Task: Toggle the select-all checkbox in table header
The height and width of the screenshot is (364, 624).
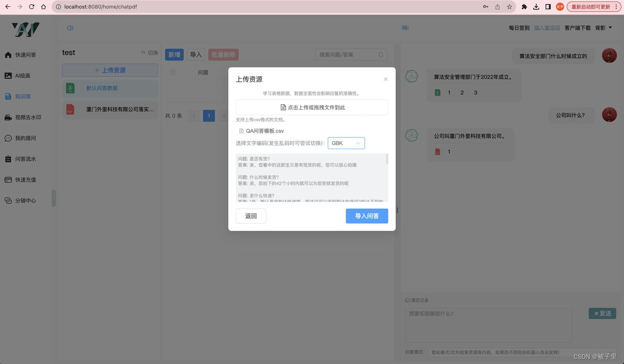Action: [173, 72]
